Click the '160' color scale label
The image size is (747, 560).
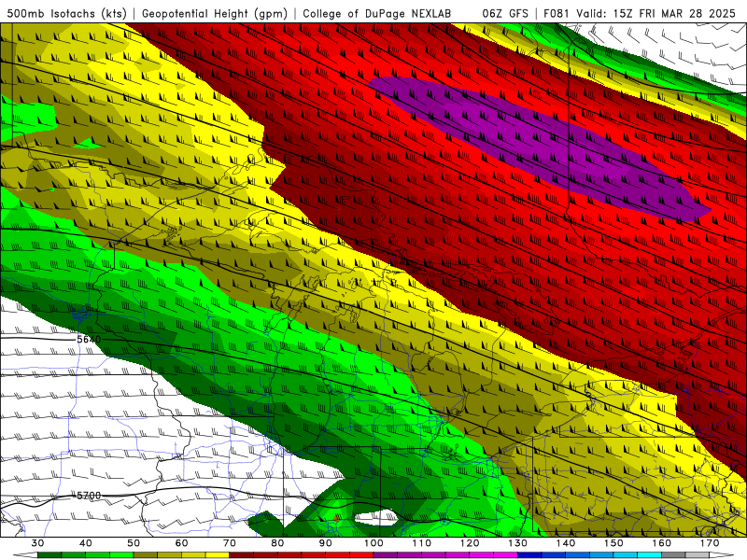click(x=662, y=543)
